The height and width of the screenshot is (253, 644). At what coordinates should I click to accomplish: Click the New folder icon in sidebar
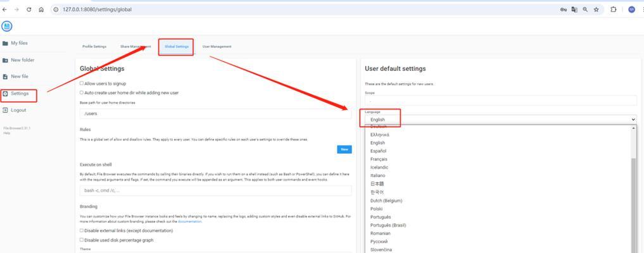pos(5,60)
